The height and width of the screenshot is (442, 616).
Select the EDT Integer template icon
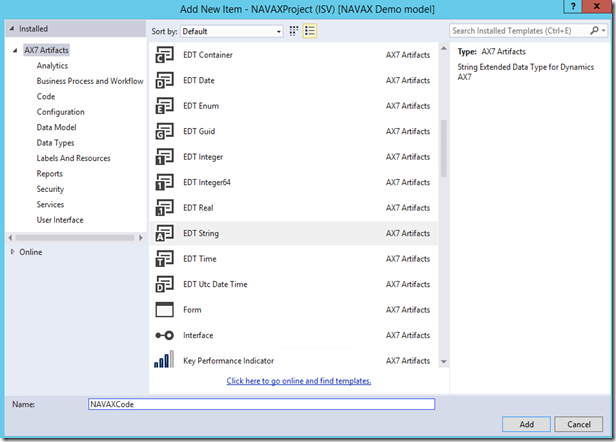[164, 157]
